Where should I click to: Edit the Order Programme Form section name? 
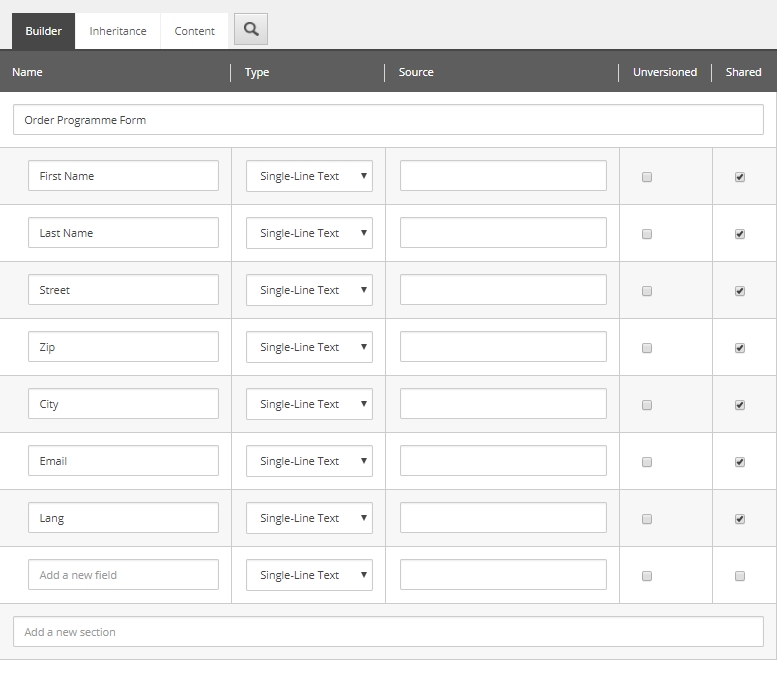pos(388,120)
